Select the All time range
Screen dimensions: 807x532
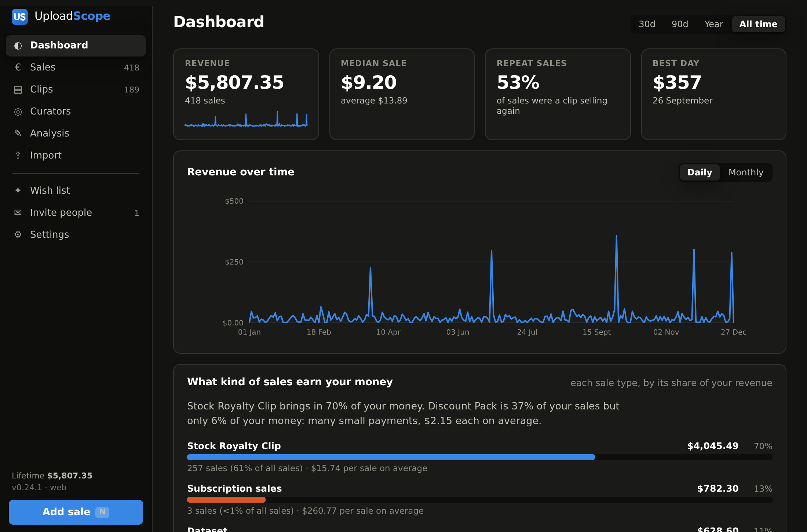(758, 24)
